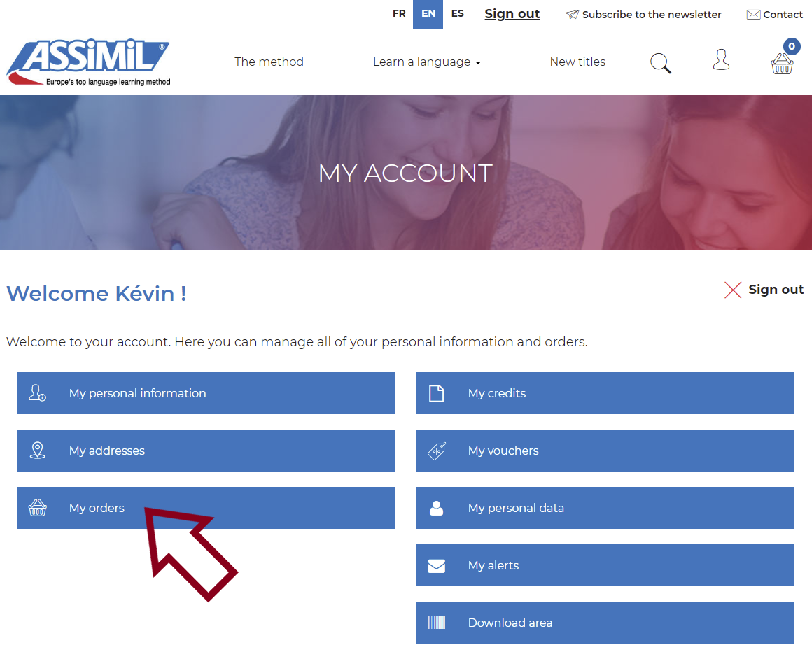Select the EN language option
812x652 pixels.
click(428, 15)
